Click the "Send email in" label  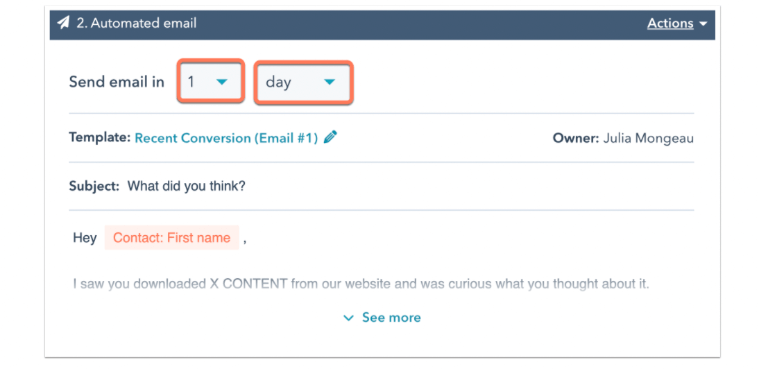pos(117,82)
